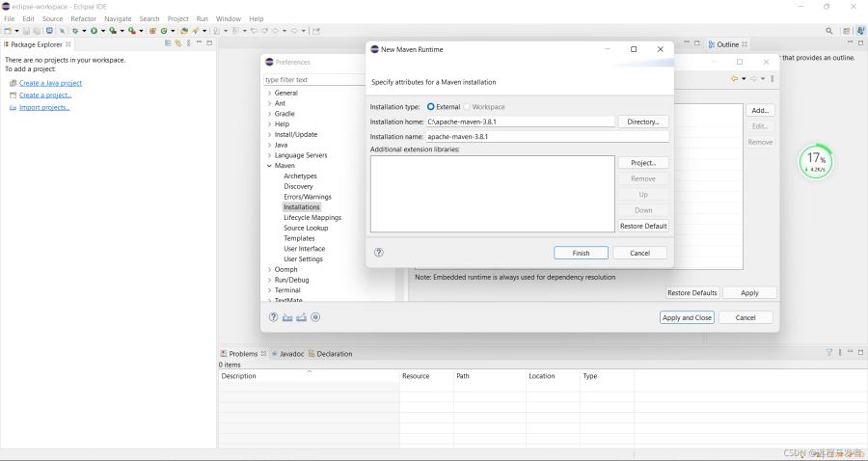Click the Restore Default button

pyautogui.click(x=643, y=226)
